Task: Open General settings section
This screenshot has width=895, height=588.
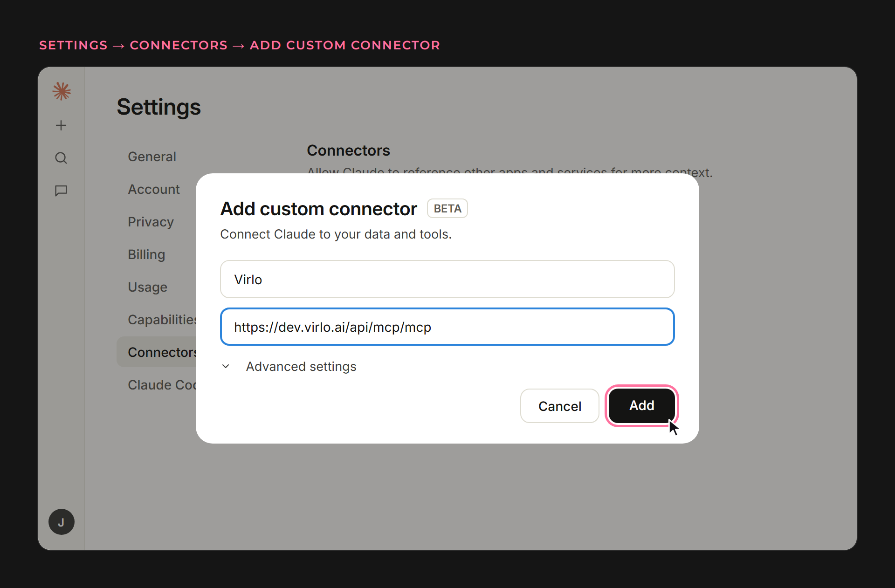Action: [152, 157]
